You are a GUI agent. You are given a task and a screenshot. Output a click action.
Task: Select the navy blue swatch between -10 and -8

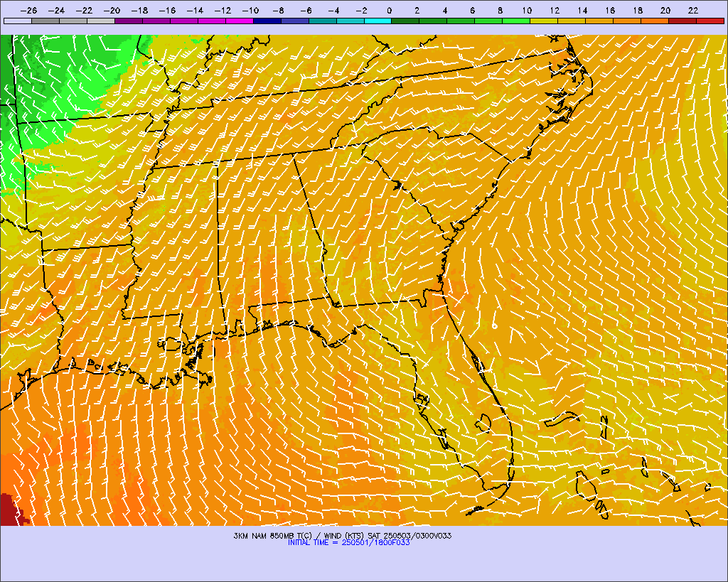(267, 21)
